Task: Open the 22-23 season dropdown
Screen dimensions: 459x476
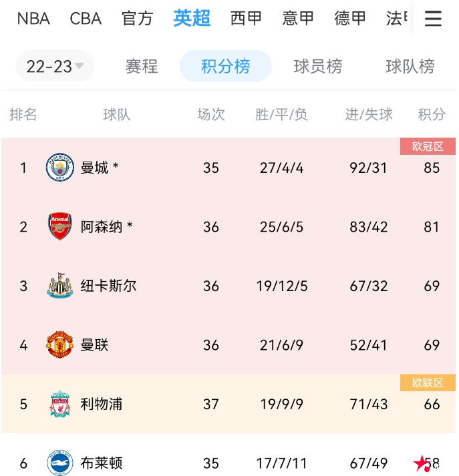Action: pyautogui.click(x=55, y=66)
